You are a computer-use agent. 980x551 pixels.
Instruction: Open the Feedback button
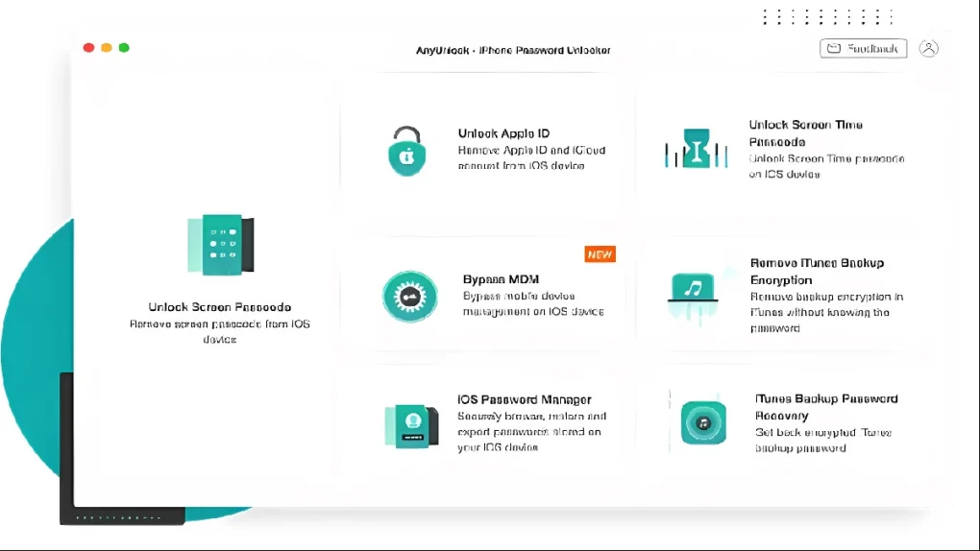coord(863,48)
